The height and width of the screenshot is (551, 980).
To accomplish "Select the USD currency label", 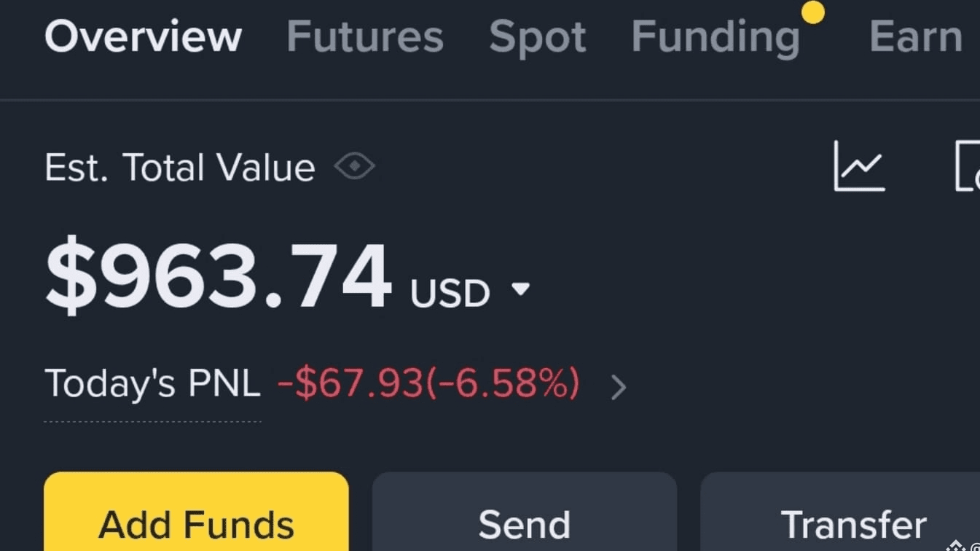I will (450, 293).
